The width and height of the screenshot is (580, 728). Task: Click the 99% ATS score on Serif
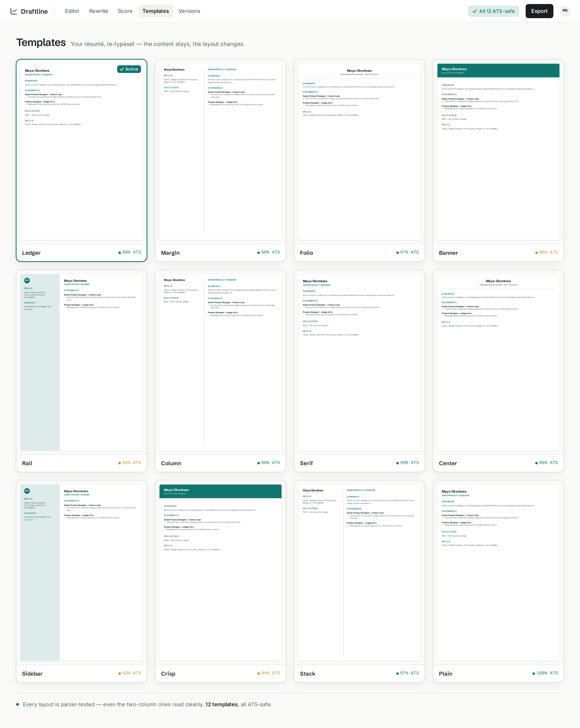pyautogui.click(x=408, y=463)
